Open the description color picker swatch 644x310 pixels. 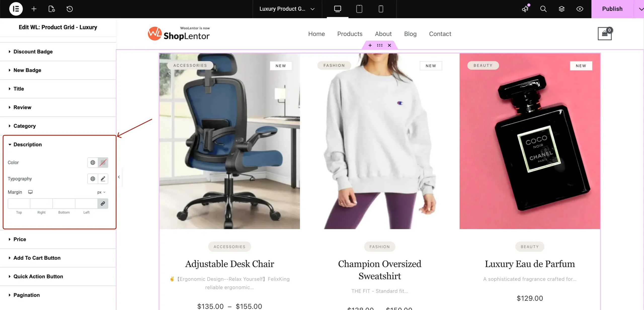103,163
